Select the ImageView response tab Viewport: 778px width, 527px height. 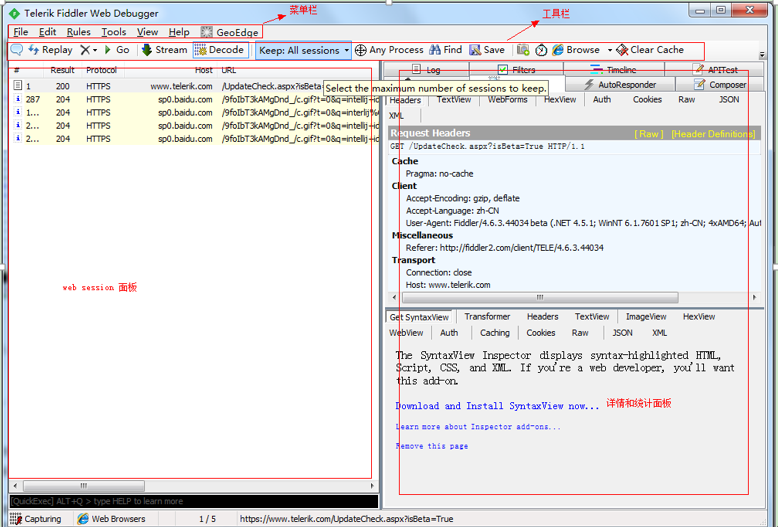(x=646, y=317)
